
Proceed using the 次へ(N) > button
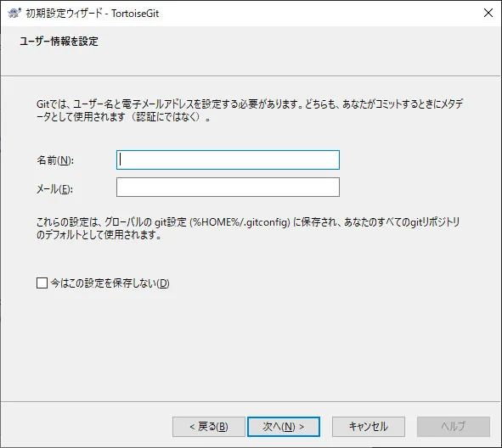point(284,427)
